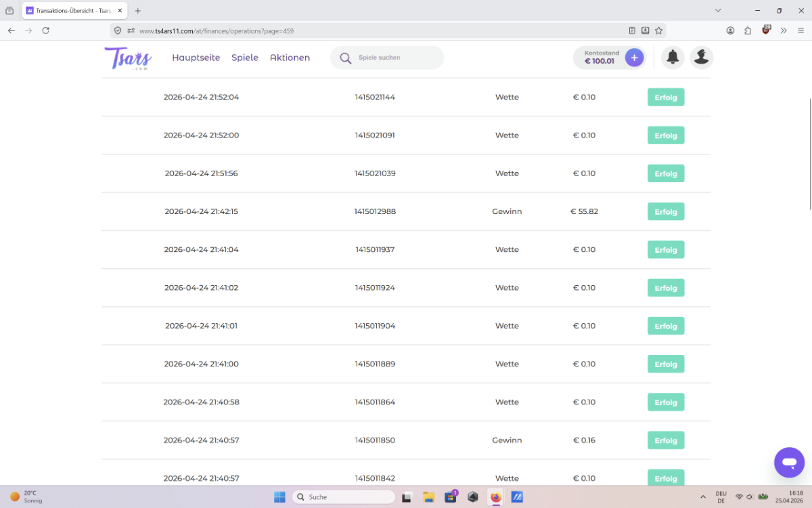812x508 pixels.
Task: Open the user profile avatar
Action: pos(702,58)
